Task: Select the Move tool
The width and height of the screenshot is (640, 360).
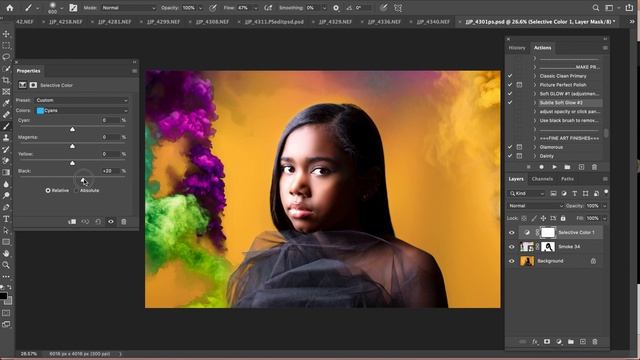Action: (6, 34)
